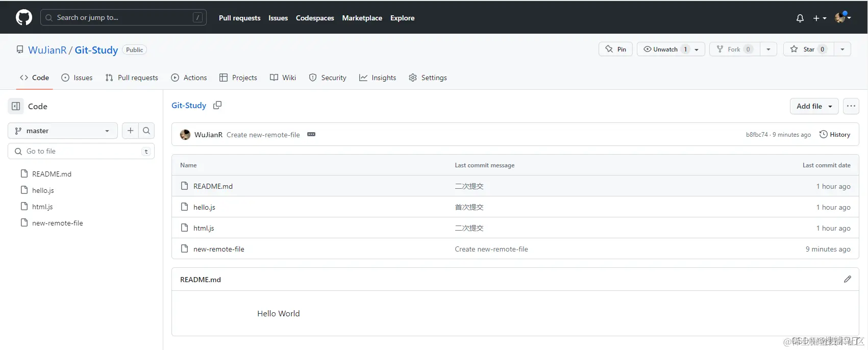Screen dimensions: 868x350
Task: Open html.js's 二次提交 commit message
Action: [x=469, y=228]
